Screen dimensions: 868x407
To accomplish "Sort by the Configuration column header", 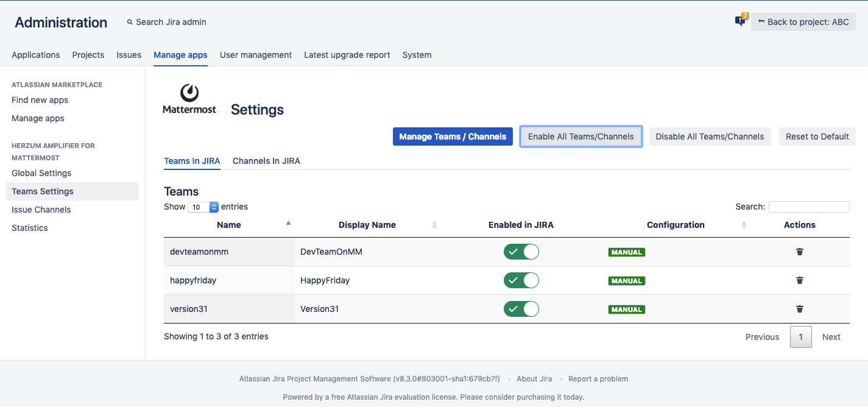I will tap(676, 225).
